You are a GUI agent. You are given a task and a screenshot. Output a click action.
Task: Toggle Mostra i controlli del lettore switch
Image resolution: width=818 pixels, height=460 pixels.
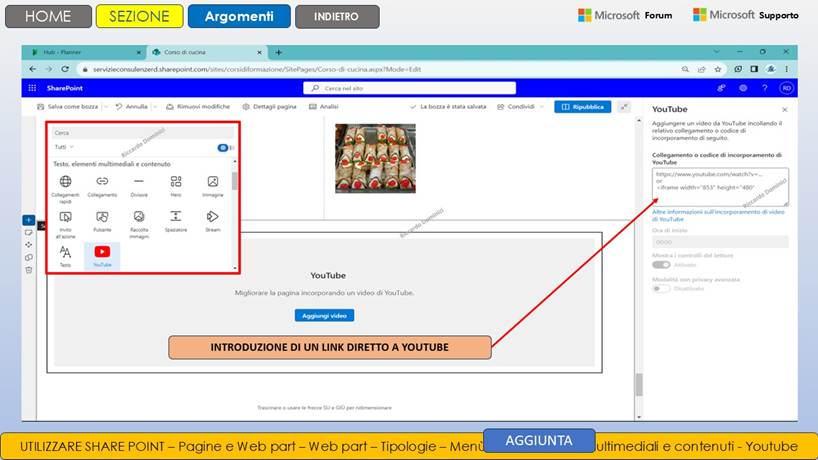click(x=661, y=265)
